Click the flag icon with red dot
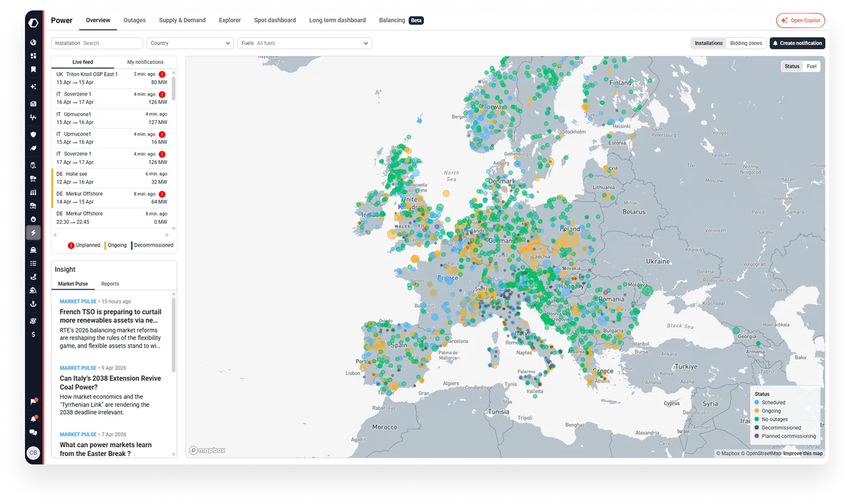The width and height of the screenshot is (854, 504). point(33,401)
